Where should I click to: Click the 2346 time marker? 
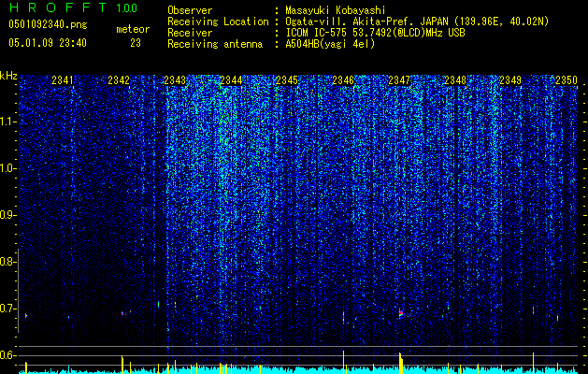(x=343, y=80)
